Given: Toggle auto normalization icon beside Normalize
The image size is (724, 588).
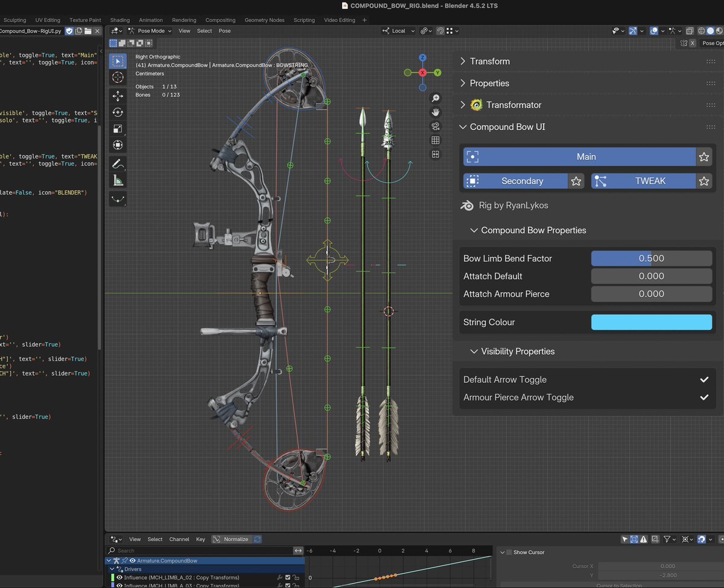Looking at the screenshot, I should pyautogui.click(x=258, y=539).
